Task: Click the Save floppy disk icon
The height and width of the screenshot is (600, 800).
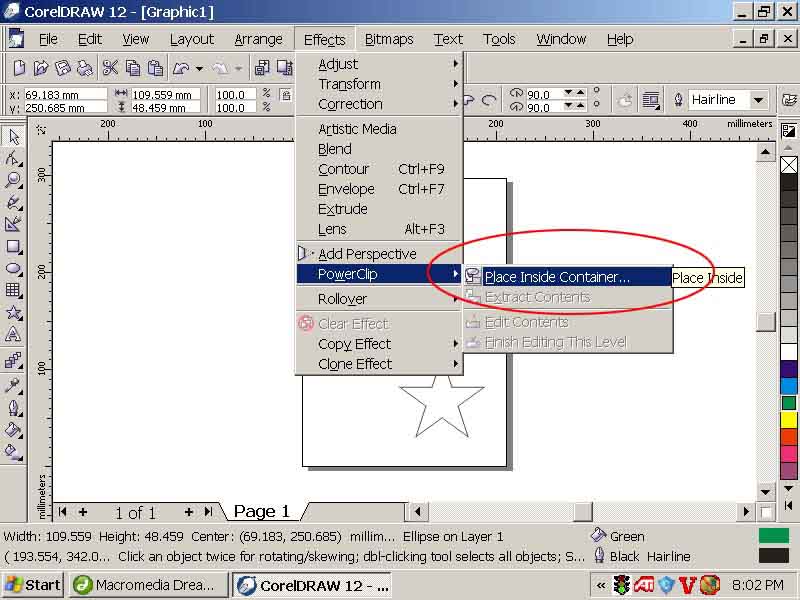Action: pyautogui.click(x=62, y=68)
